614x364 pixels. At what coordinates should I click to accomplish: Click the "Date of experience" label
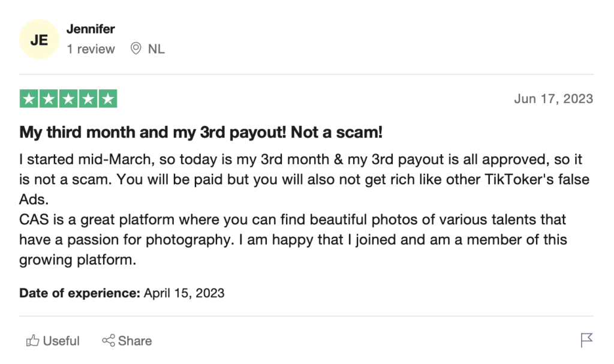point(80,293)
